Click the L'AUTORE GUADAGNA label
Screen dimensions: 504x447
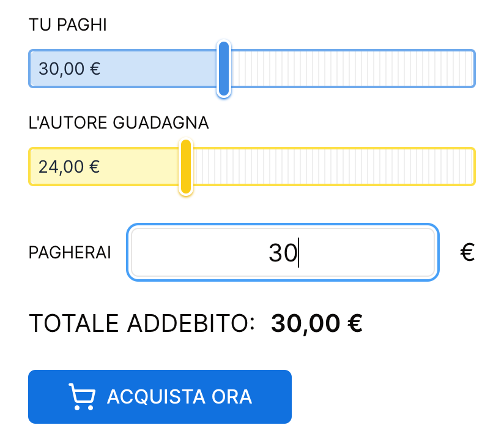pos(119,123)
